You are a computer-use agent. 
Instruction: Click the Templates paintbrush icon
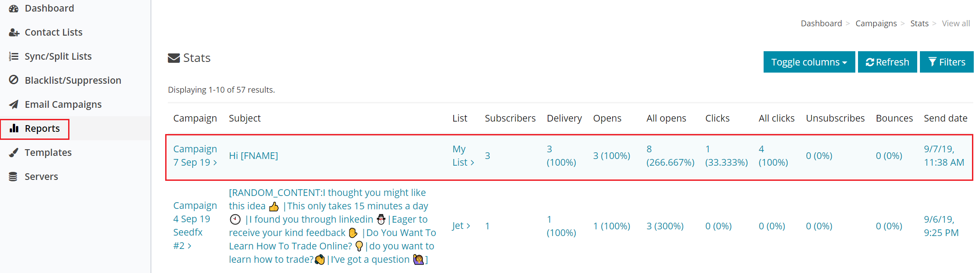pyautogui.click(x=14, y=152)
